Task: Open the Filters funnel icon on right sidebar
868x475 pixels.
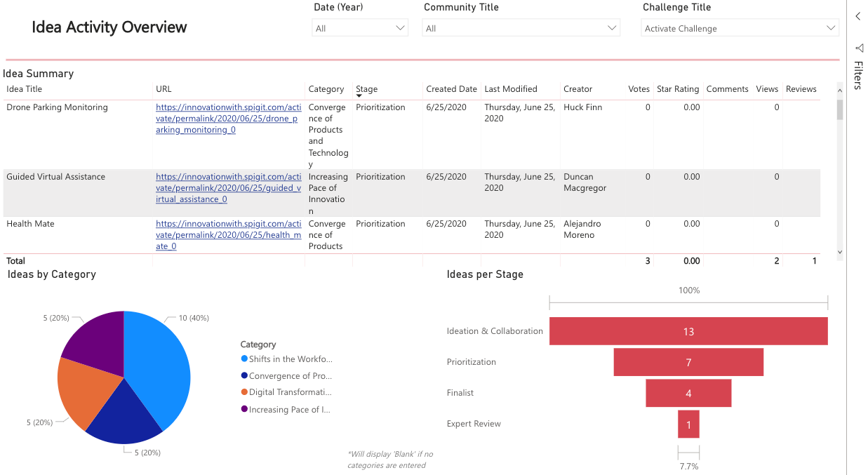Action: tap(860, 48)
